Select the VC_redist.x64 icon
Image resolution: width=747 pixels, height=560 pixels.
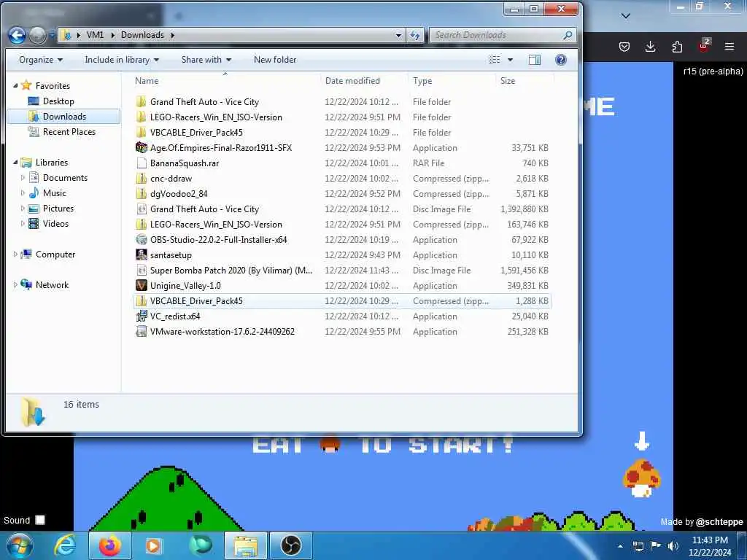pos(141,316)
